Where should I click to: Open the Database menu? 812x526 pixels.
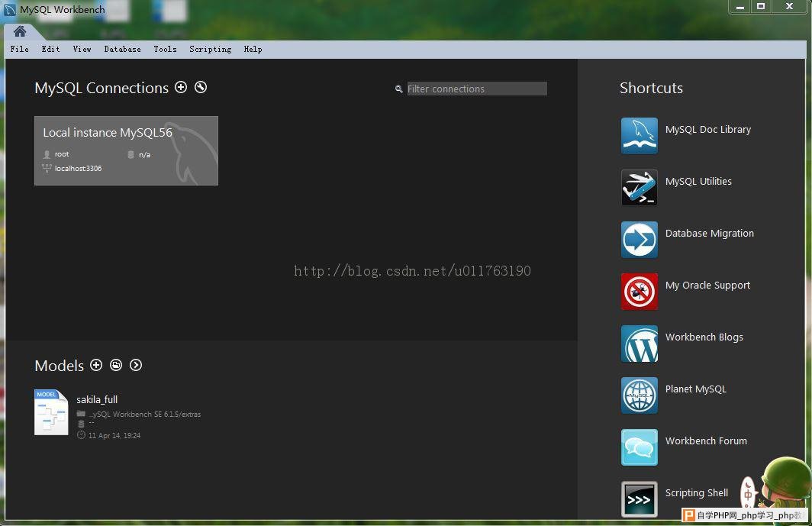122,49
